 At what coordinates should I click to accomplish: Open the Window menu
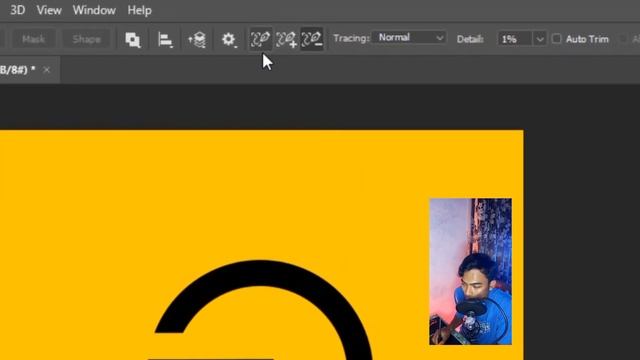click(94, 10)
